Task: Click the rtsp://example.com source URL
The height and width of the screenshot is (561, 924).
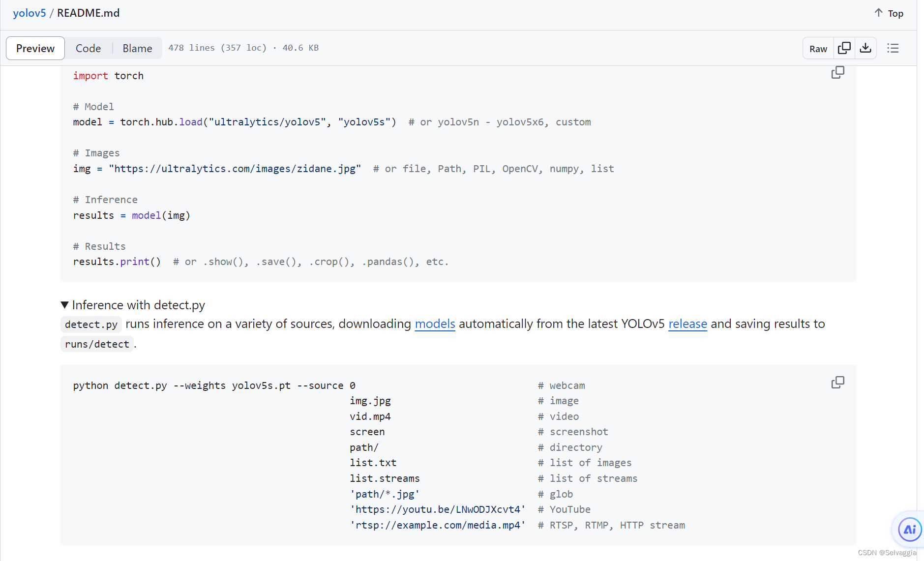Action: [x=438, y=525]
